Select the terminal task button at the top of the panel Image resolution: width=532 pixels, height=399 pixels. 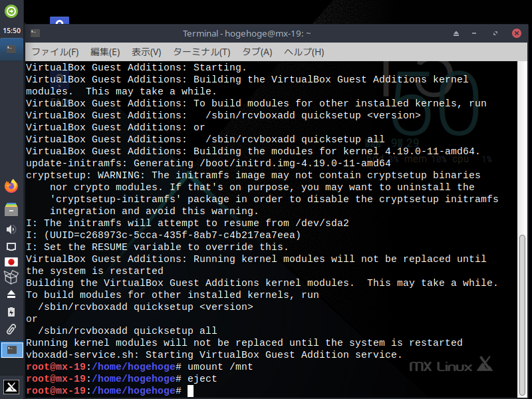(11, 49)
